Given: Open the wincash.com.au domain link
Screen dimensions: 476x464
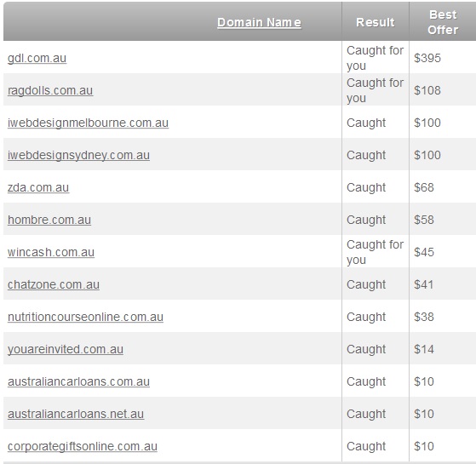Looking at the screenshot, I should pyautogui.click(x=51, y=252).
